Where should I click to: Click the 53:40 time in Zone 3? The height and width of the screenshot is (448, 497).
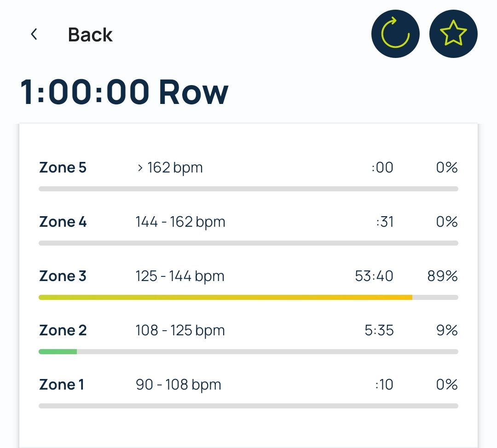pos(374,276)
